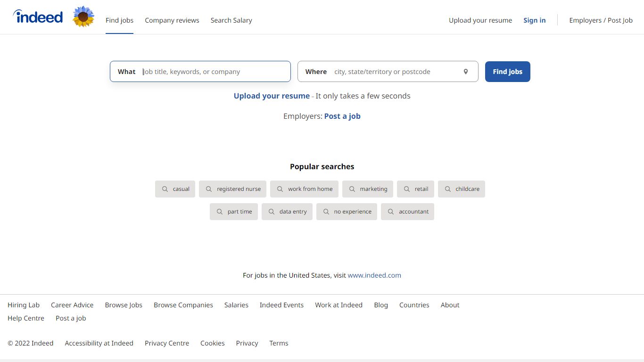The width and height of the screenshot is (644, 362).
Task: Click Upload your resume in the top navigation
Action: pyautogui.click(x=480, y=20)
